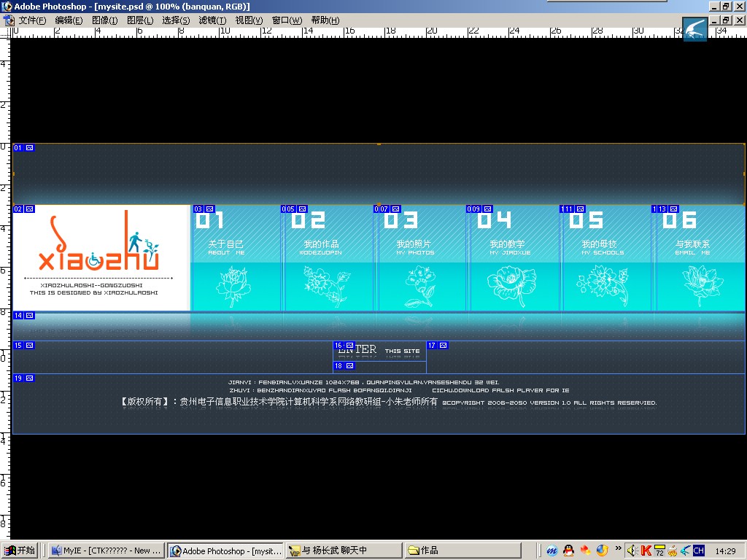Click the image-type icon beside slice 09
The width and height of the screenshot is (747, 560).
pyautogui.click(x=487, y=209)
